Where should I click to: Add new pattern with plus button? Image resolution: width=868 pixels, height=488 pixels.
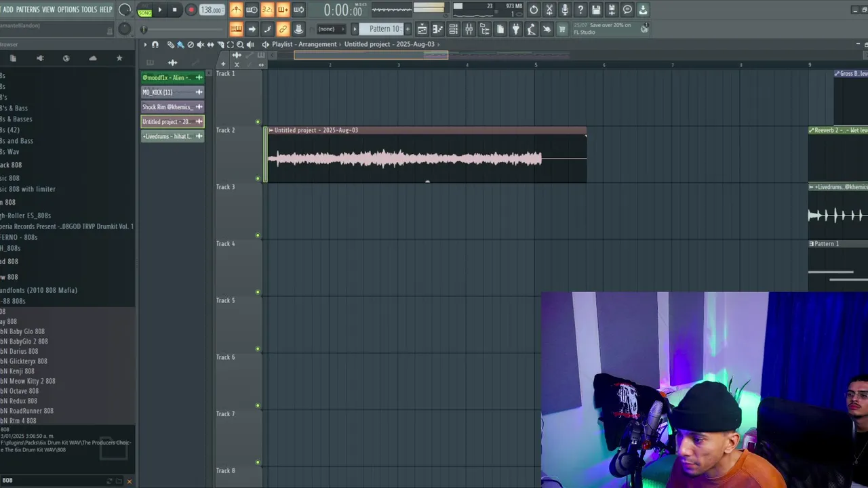[x=408, y=29]
